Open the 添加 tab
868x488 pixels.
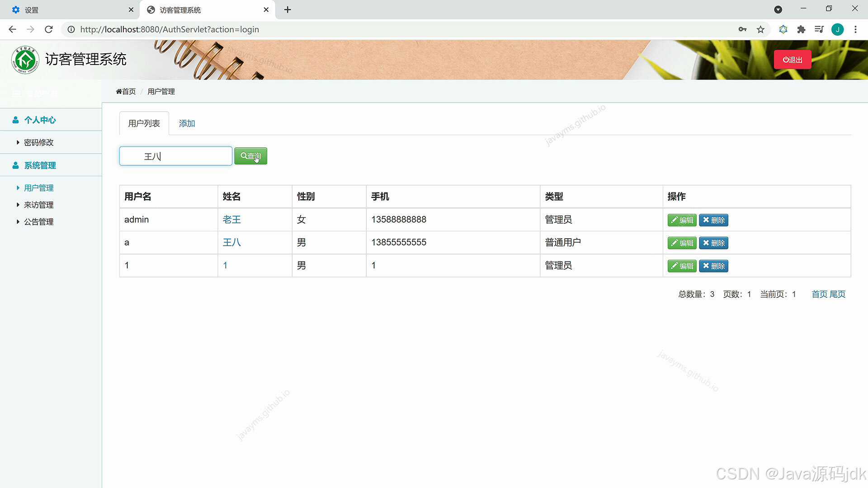(x=187, y=123)
